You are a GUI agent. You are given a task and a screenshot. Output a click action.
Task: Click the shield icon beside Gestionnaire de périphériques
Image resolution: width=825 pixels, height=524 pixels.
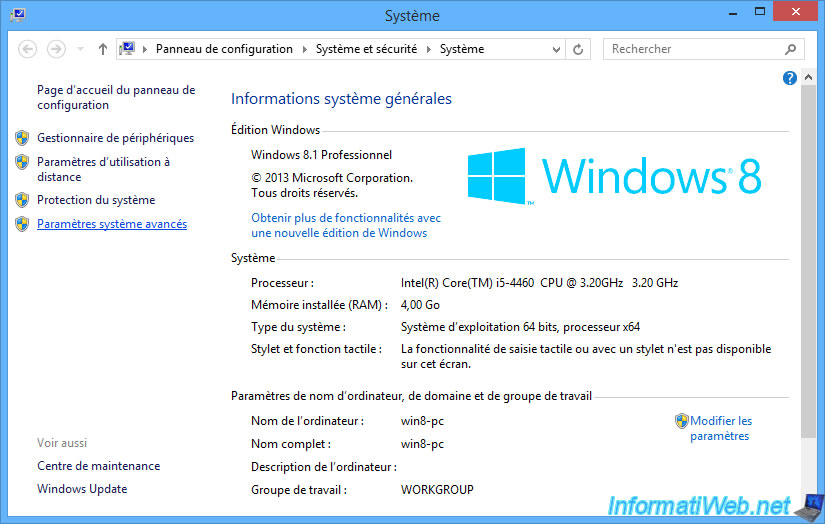pyautogui.click(x=22, y=138)
